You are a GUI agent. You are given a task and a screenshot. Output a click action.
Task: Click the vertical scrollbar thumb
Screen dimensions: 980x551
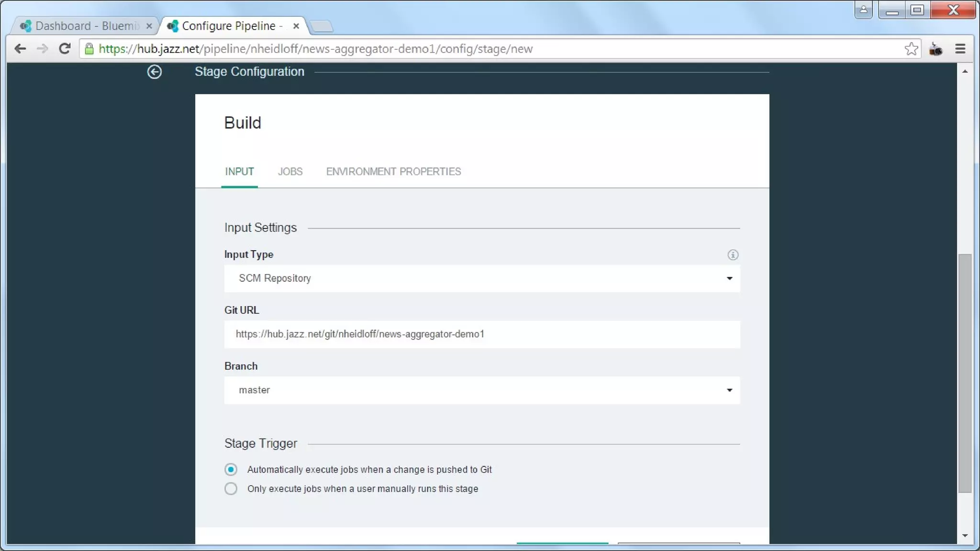tap(965, 373)
